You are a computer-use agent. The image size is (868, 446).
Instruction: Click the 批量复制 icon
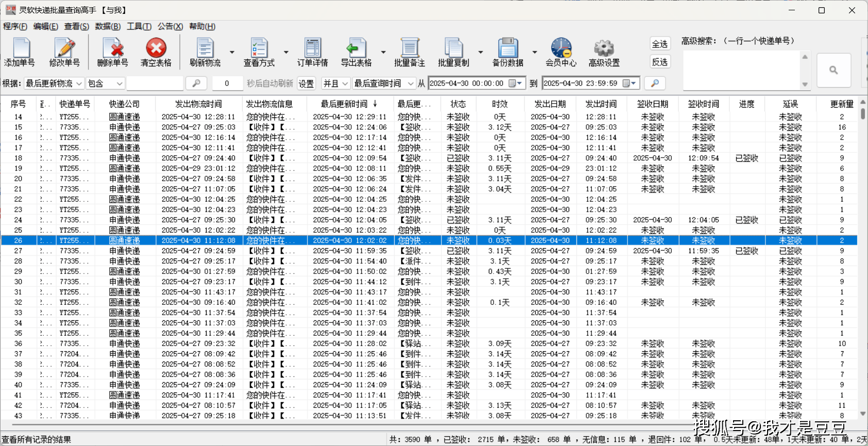[x=453, y=48]
